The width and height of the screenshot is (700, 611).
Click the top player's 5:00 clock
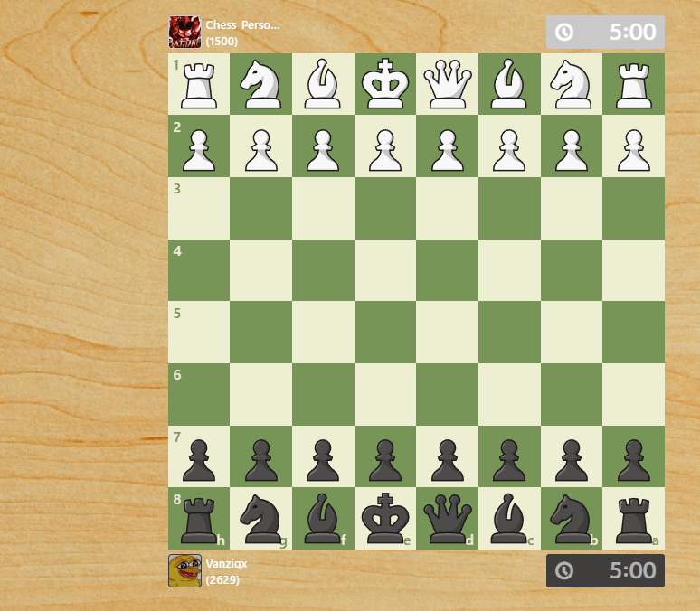point(605,33)
